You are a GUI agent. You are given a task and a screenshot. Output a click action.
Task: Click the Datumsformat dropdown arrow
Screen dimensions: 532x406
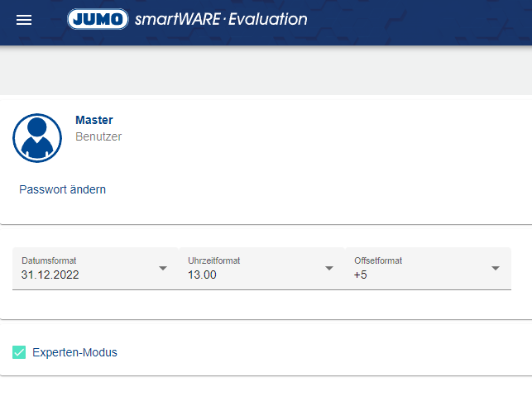coord(162,268)
